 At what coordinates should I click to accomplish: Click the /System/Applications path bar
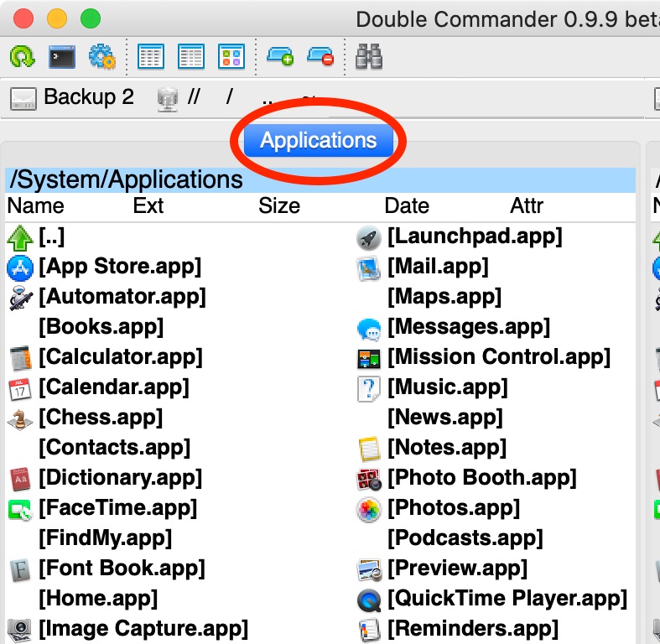click(319, 179)
